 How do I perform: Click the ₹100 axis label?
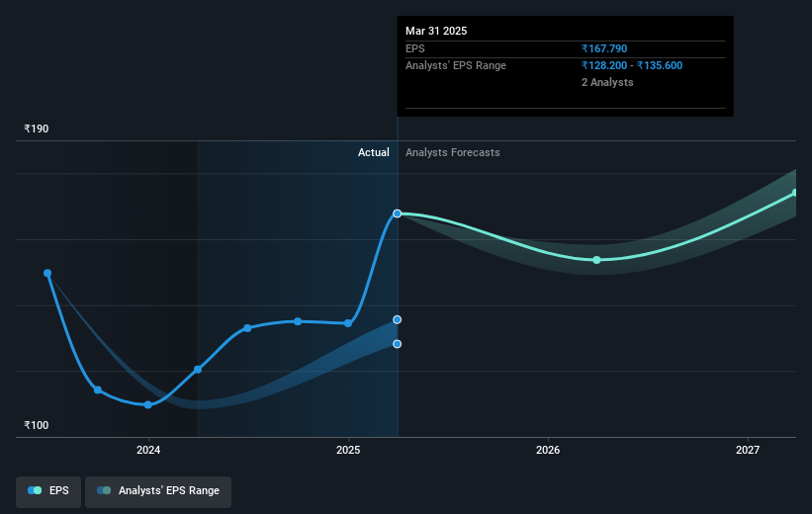coord(37,425)
